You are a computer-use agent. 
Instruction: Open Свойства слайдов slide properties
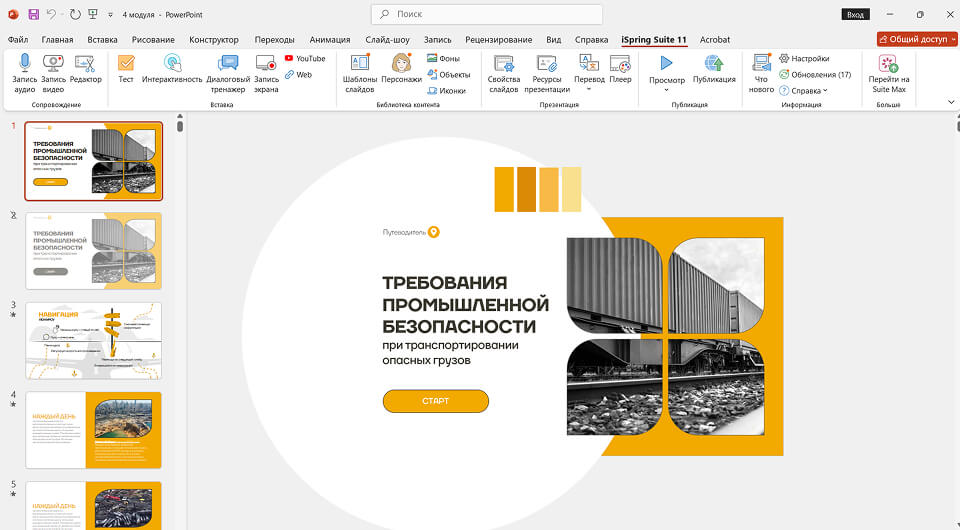[x=504, y=64]
